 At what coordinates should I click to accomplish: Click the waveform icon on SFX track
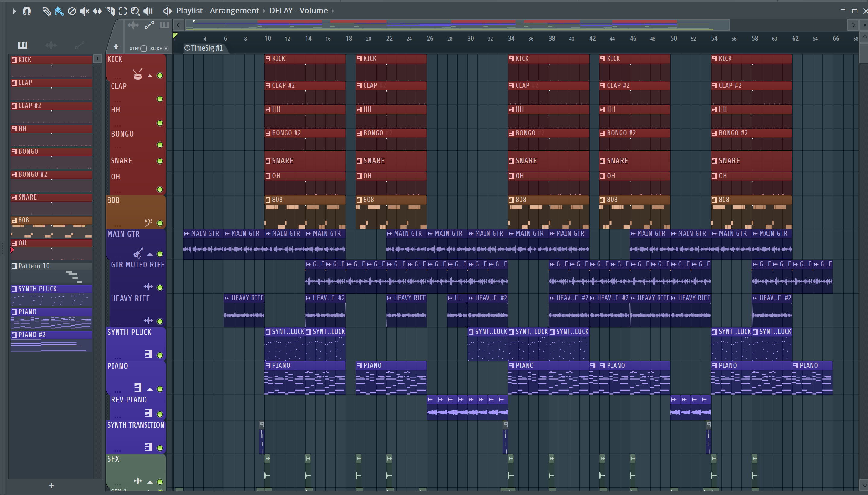click(x=138, y=481)
